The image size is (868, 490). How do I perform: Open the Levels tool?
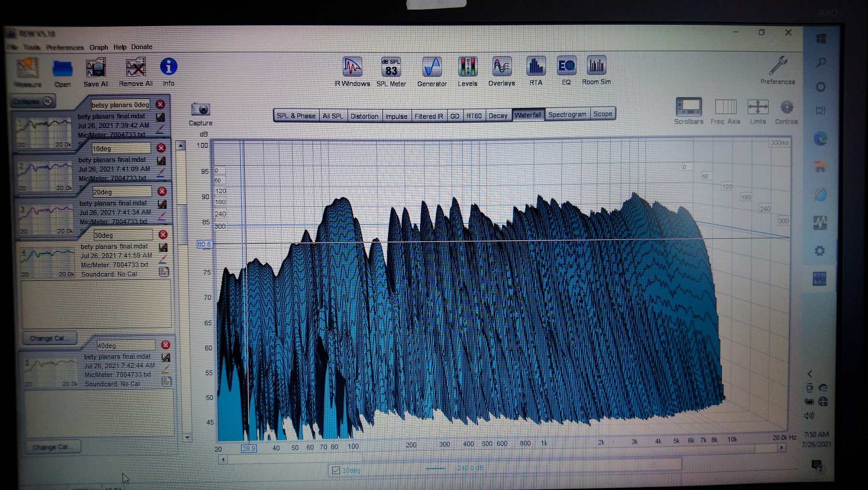[x=467, y=72]
